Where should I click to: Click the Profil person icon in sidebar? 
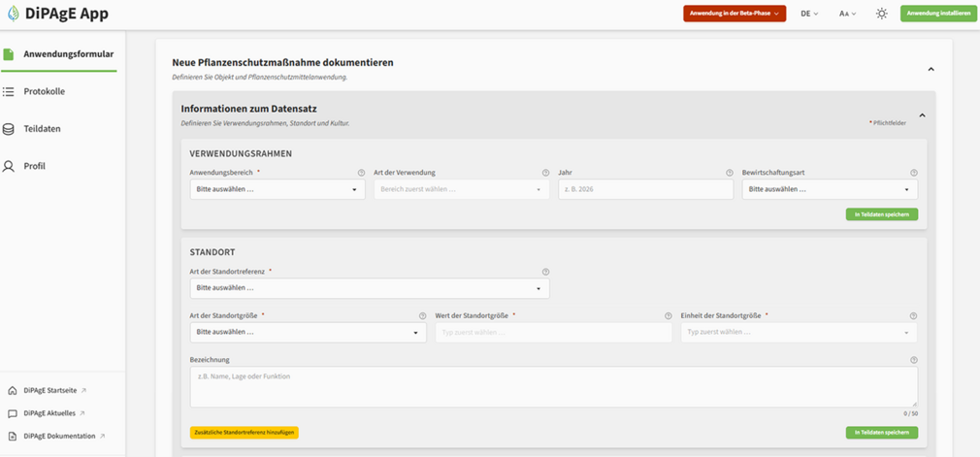[x=8, y=166]
